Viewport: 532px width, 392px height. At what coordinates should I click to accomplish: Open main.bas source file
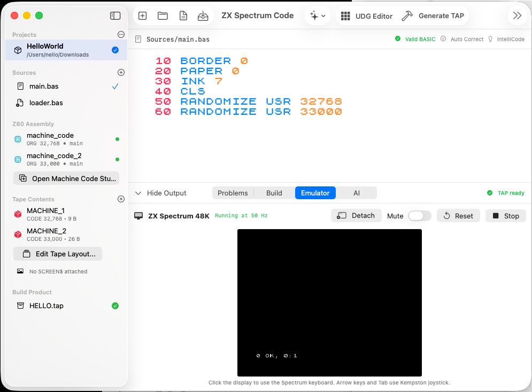point(66,87)
